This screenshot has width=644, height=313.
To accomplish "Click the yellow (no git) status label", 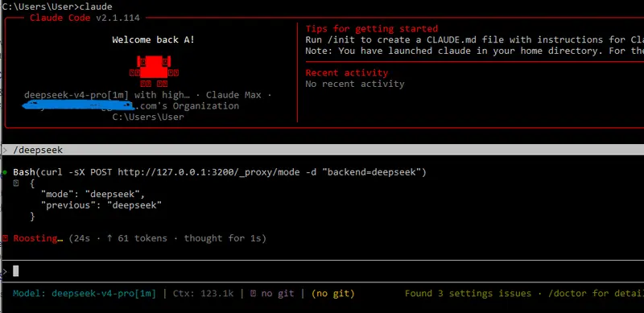I will (333, 294).
